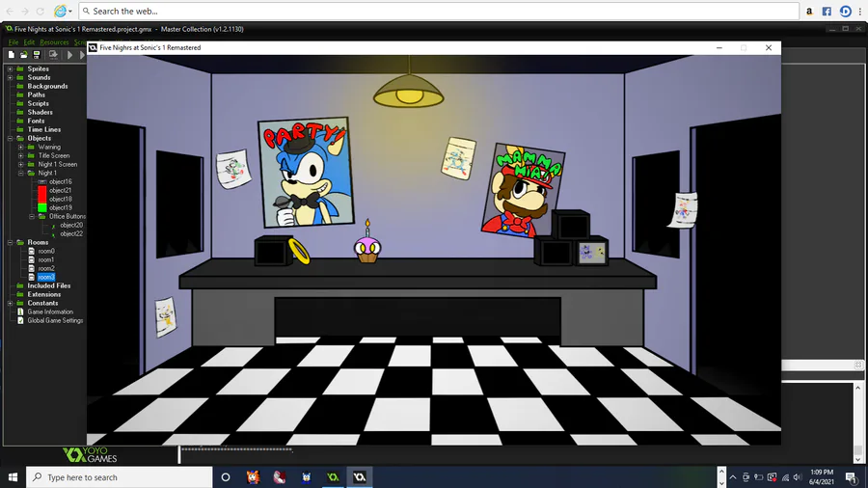Viewport: 868px width, 488px height.
Task: Select object16 in Night 1 group
Action: tap(61, 181)
